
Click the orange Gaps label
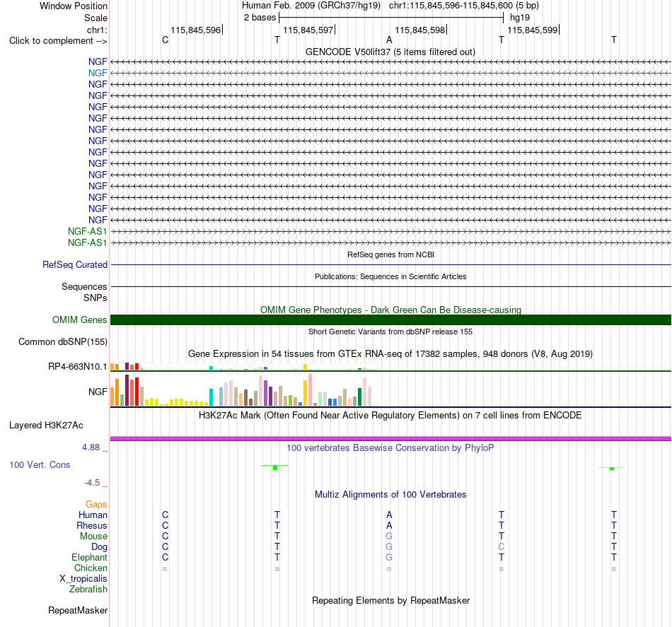(96, 504)
